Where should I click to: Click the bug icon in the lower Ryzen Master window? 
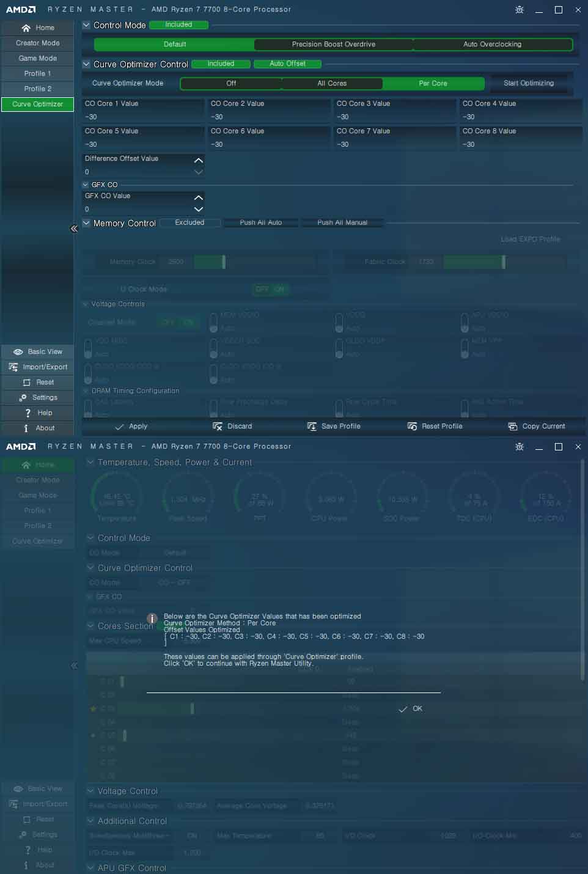click(x=519, y=447)
